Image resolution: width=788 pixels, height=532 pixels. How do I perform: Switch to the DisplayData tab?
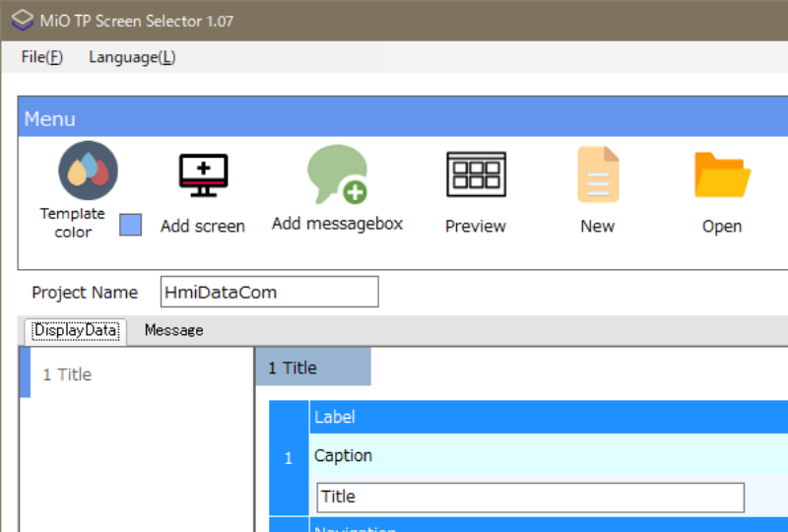tap(76, 330)
